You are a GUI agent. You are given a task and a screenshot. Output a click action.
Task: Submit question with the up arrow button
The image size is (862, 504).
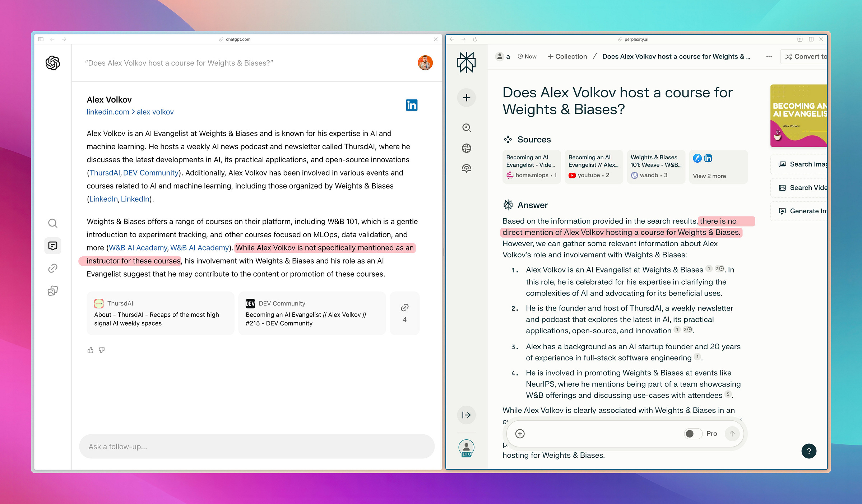(x=732, y=434)
